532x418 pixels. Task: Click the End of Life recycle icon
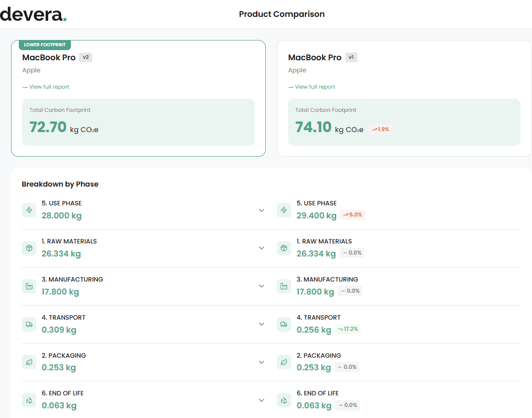[x=29, y=400]
